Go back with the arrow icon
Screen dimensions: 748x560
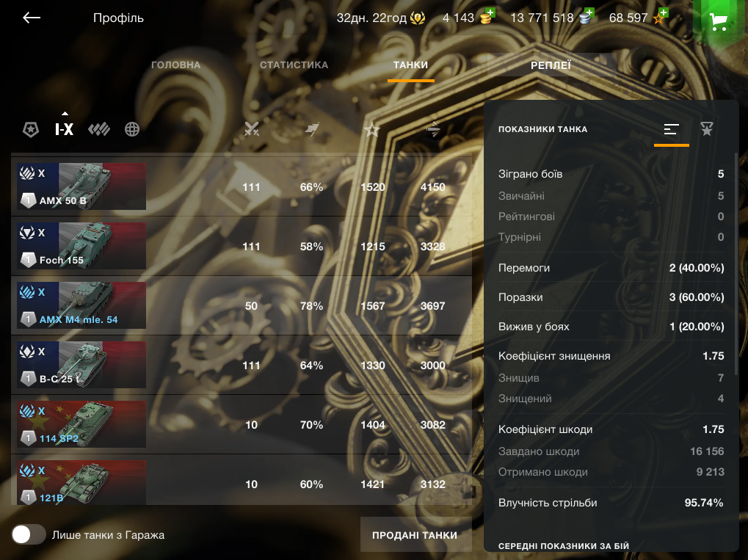pos(32,18)
